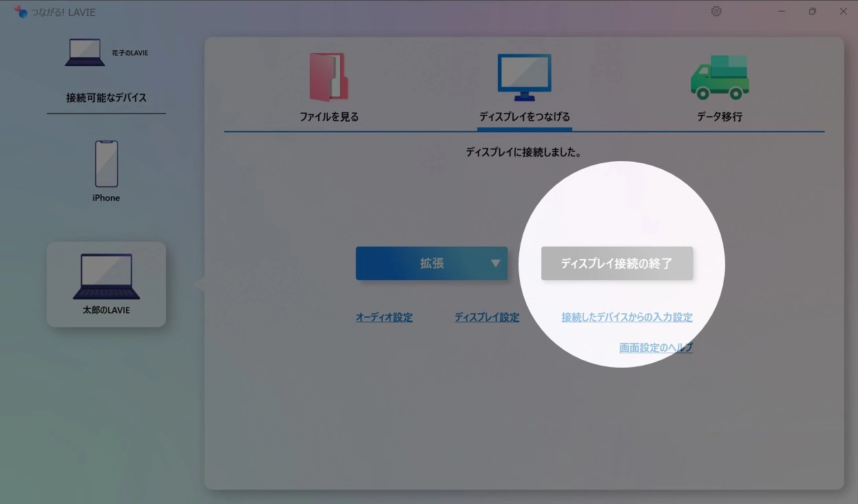Viewport: 858px width, 504px height.
Task: Click the 花子のLAVIE laptop icon
Action: point(85,52)
